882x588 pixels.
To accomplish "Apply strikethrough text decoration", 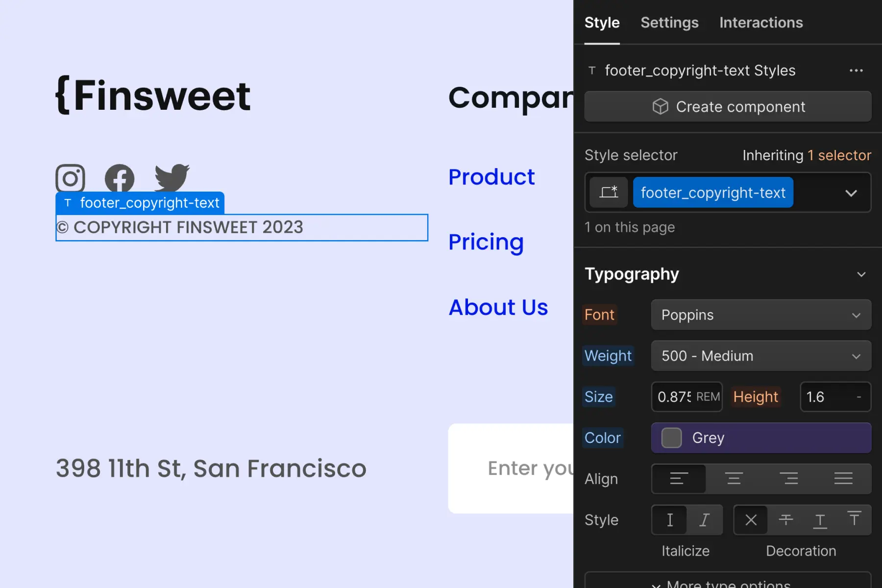I will click(786, 520).
